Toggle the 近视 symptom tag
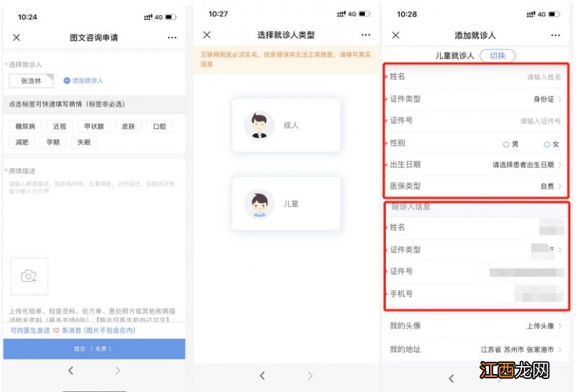The image size is (576, 392). [x=60, y=127]
